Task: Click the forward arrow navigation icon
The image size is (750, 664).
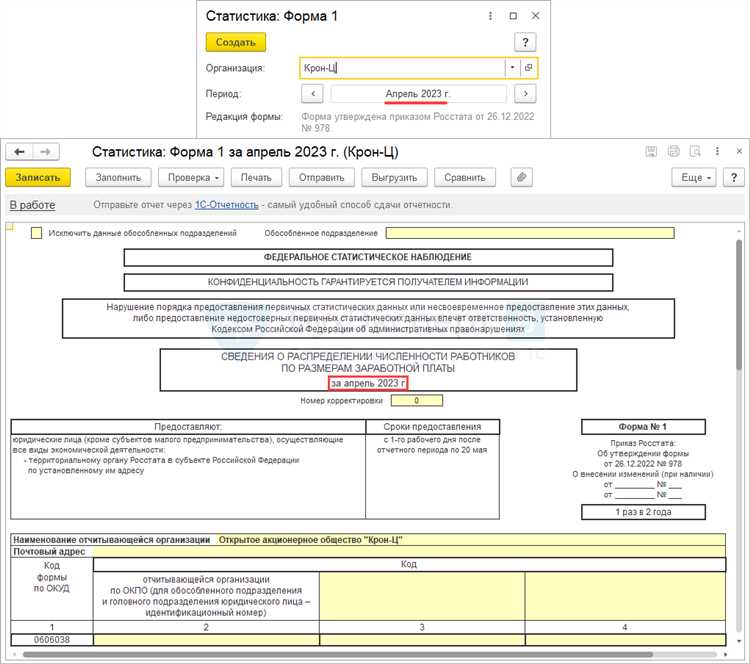Action: coord(45,152)
